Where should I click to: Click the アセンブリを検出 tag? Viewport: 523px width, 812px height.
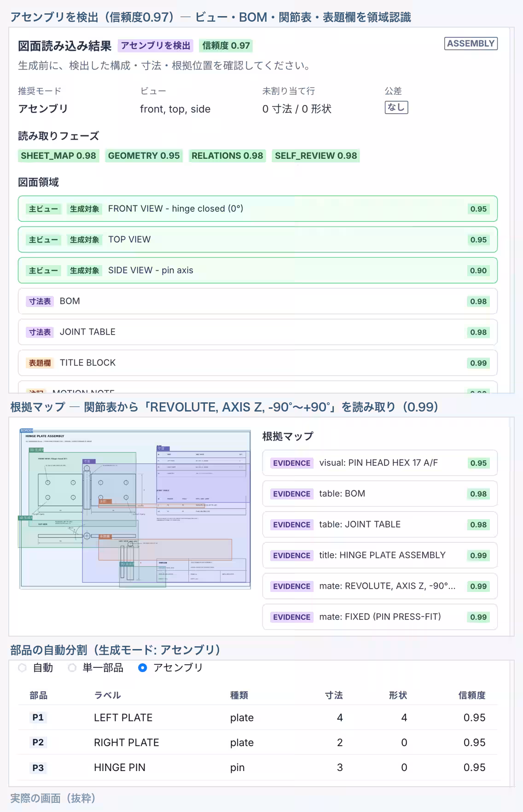(156, 46)
